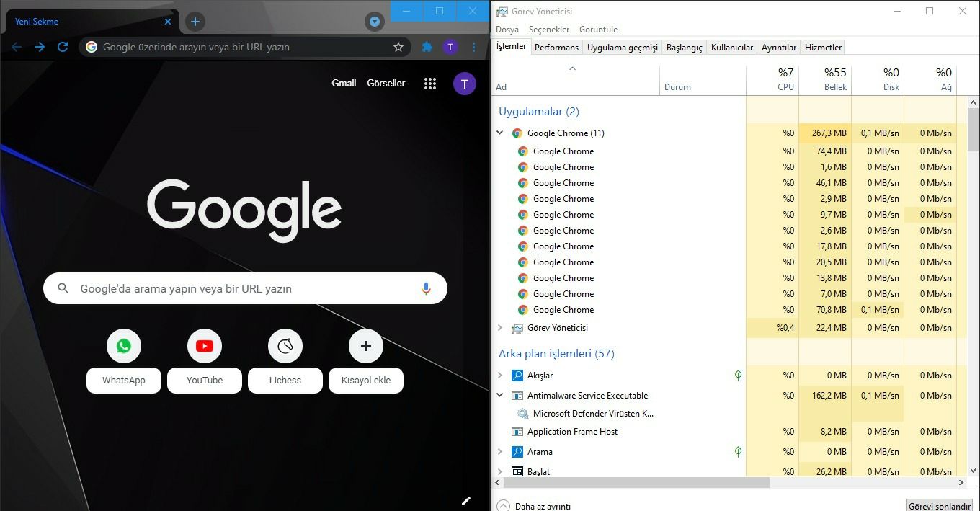Image resolution: width=980 pixels, height=511 pixels.
Task: Switch to the Uygulama geçmişi tab
Action: 623,48
